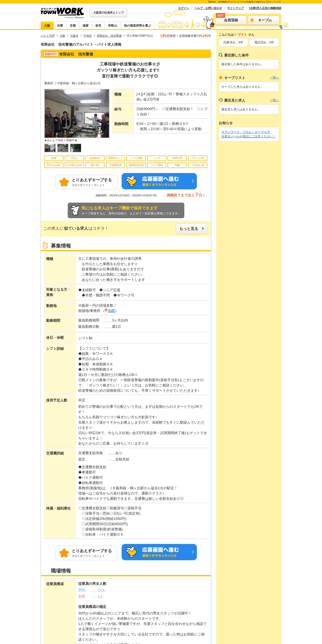
Task: Click the バイク通勤 tag
Action: (156, 165)
